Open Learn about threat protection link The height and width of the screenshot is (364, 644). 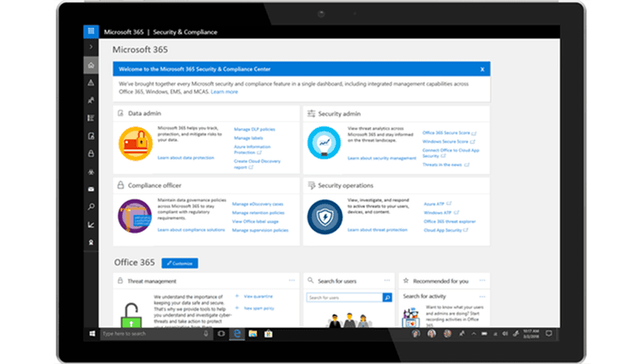pos(378,230)
